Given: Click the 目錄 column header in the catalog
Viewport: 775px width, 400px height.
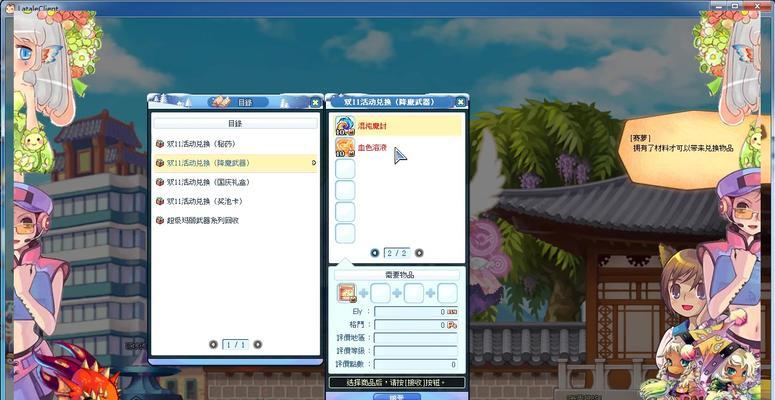Looking at the screenshot, I should coord(235,124).
